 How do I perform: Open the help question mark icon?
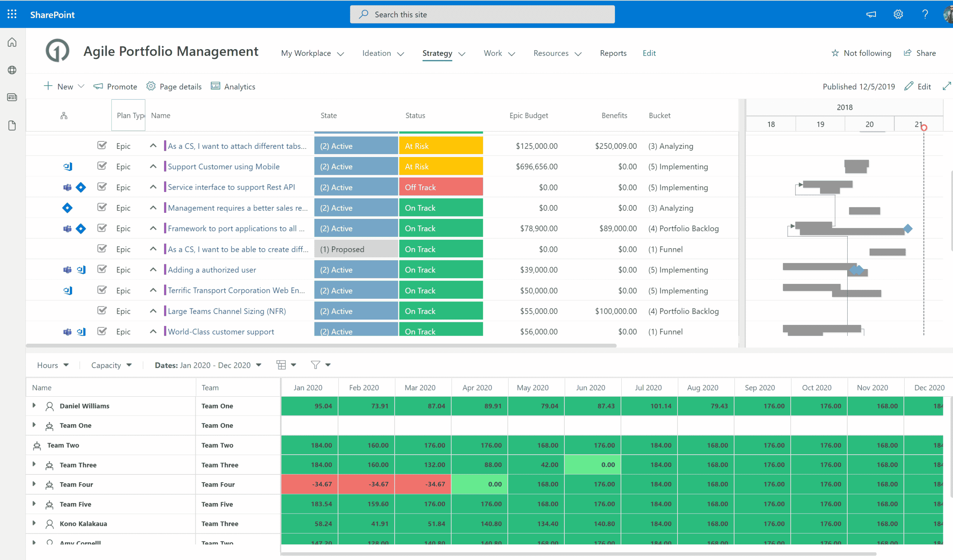pos(925,15)
